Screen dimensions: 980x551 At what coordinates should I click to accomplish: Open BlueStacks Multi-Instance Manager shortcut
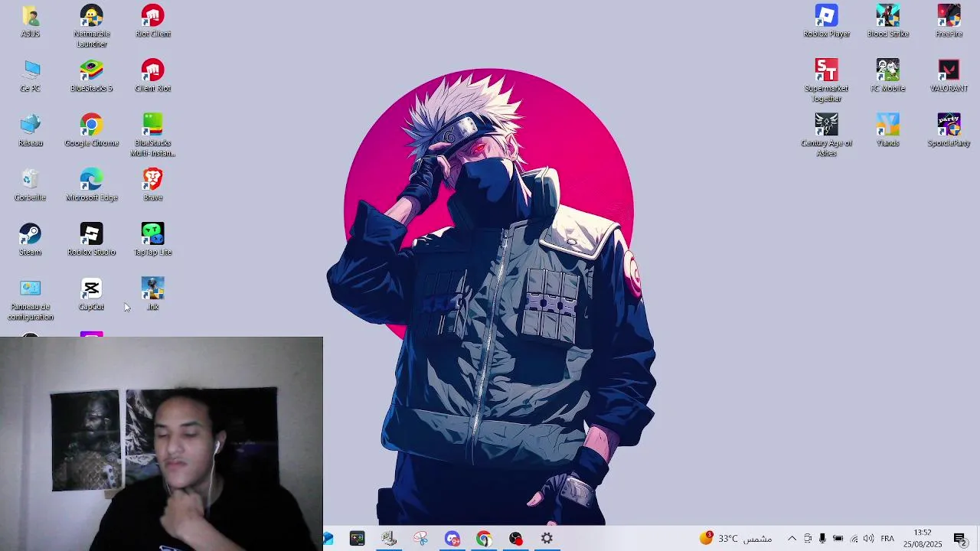tap(152, 135)
